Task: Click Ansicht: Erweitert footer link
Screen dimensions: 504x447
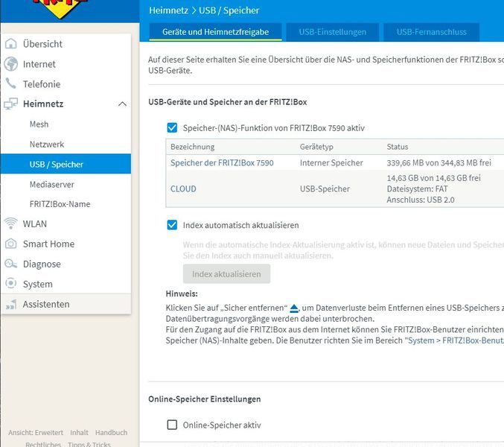Action: point(36,433)
